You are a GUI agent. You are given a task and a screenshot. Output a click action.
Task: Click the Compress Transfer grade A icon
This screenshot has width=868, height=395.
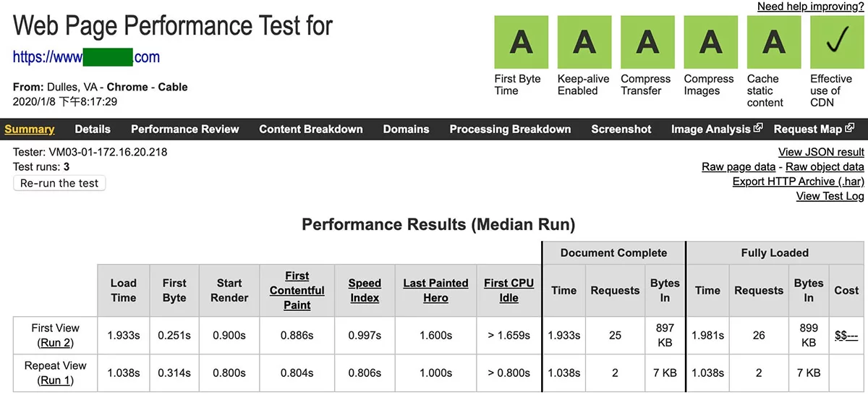point(647,42)
